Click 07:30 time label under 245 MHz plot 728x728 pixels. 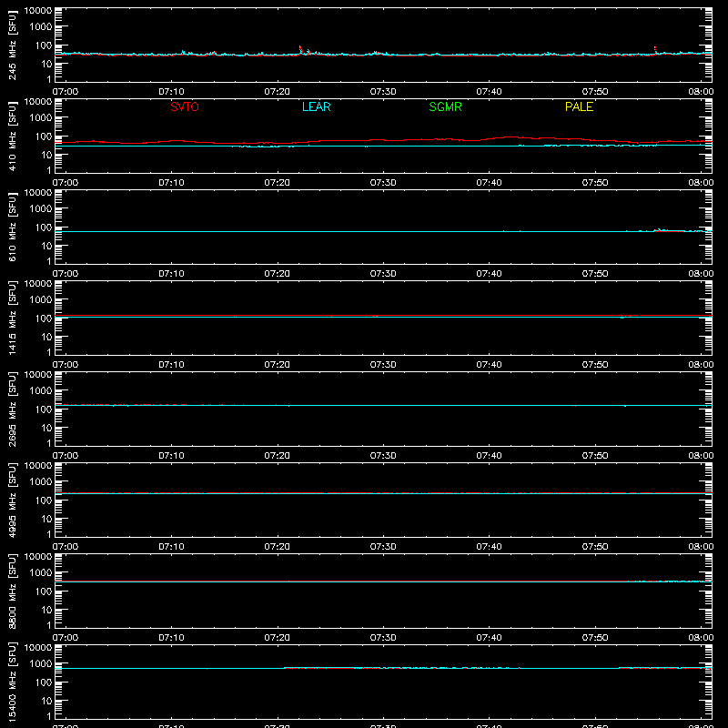coord(383,92)
